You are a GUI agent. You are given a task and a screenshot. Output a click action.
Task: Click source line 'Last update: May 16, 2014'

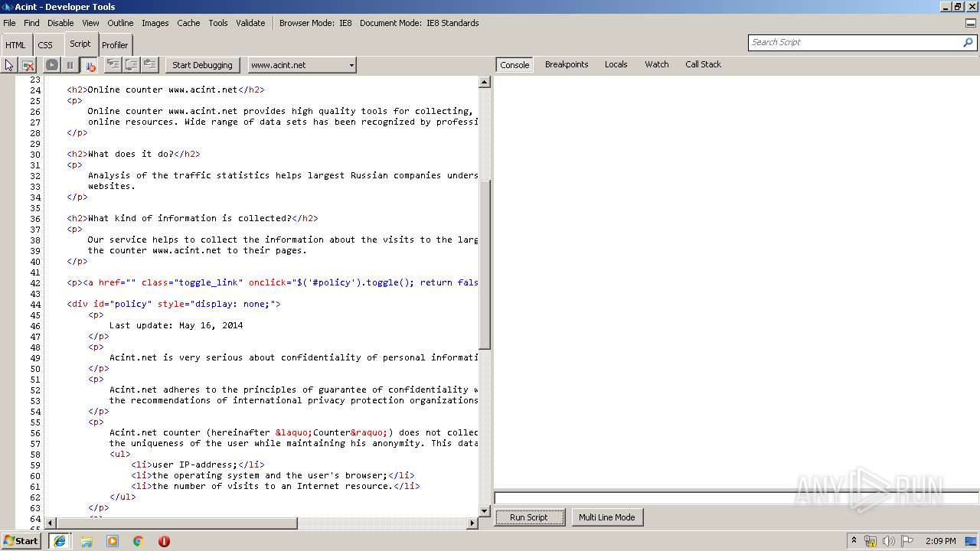(175, 325)
